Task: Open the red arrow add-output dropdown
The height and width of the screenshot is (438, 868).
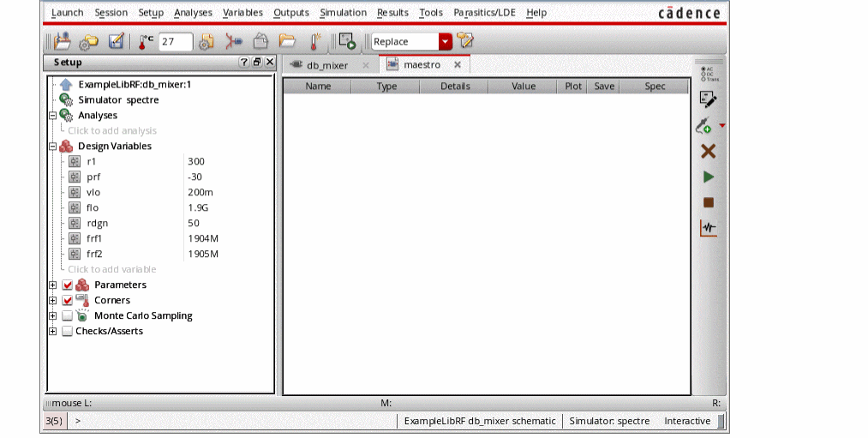Action: click(x=721, y=126)
